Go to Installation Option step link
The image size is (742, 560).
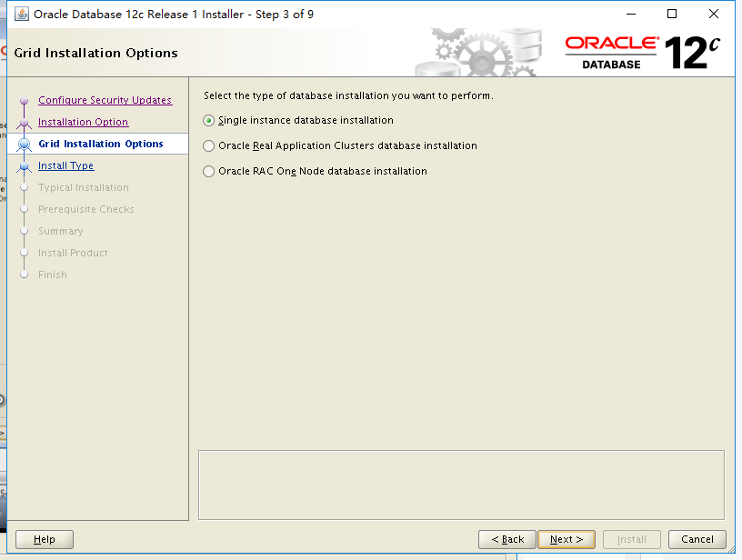tap(84, 122)
